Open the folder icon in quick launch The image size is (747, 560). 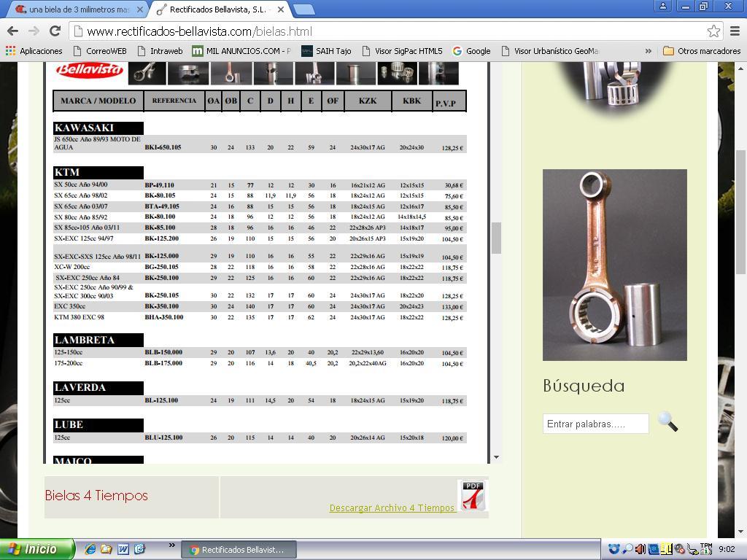[x=107, y=549]
